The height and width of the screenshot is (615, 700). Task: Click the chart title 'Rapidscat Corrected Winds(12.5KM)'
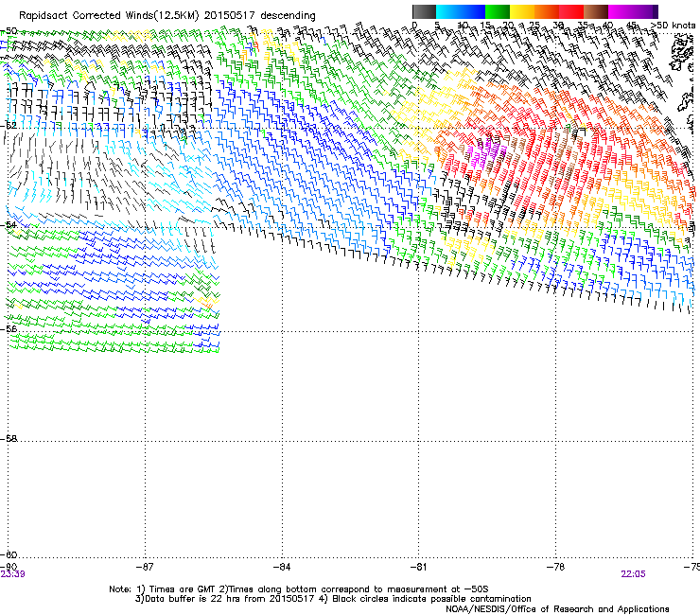point(109,16)
